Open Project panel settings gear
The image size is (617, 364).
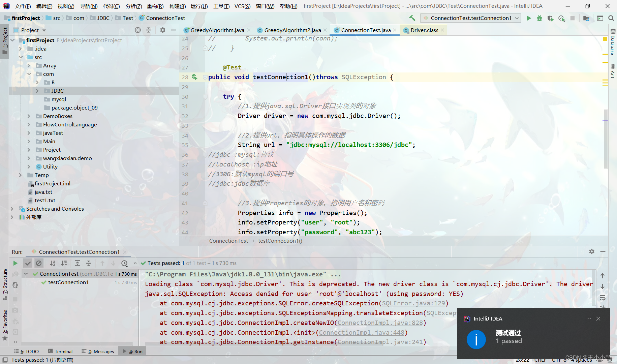[163, 30]
